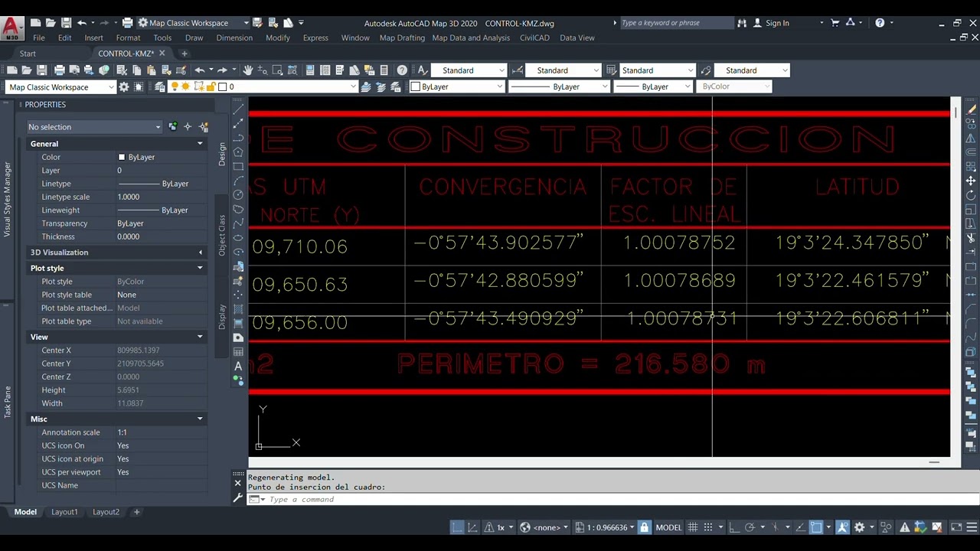Click Autodesk App Store cart icon
The height and width of the screenshot is (551, 980).
pyautogui.click(x=835, y=23)
